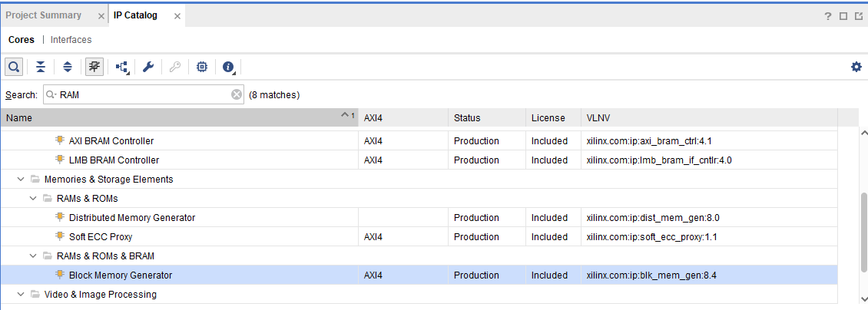
Task: Select the Cores view
Action: tap(22, 40)
